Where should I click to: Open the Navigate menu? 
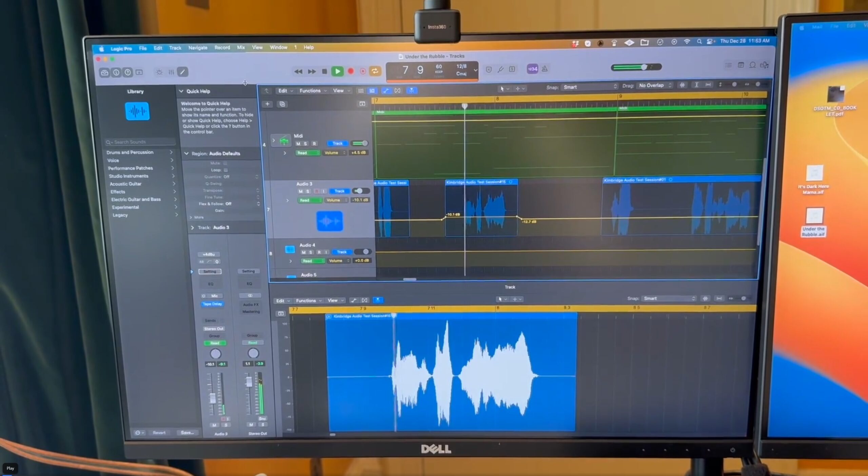pyautogui.click(x=198, y=48)
